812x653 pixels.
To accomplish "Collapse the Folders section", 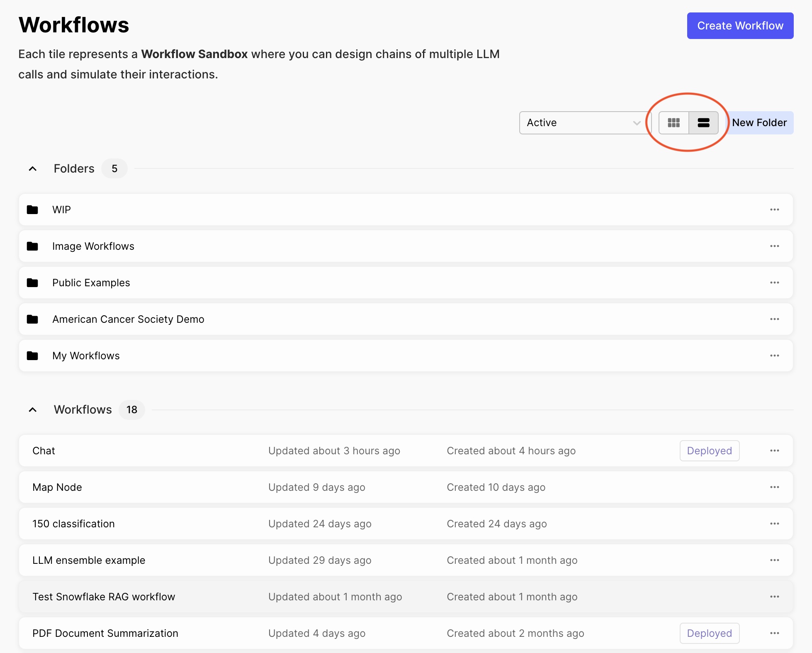I will tap(32, 168).
